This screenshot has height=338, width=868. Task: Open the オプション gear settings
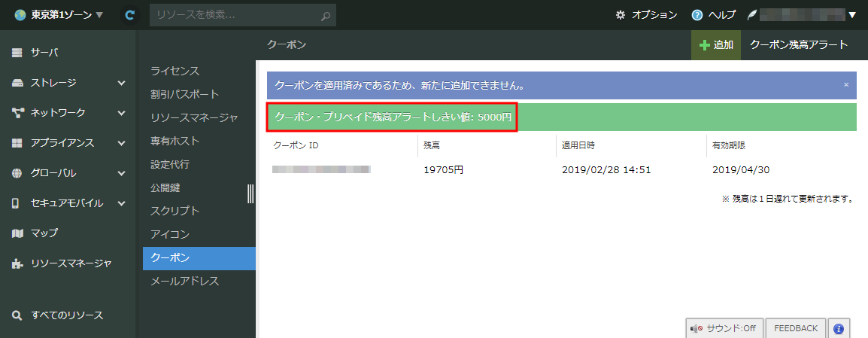pyautogui.click(x=646, y=15)
